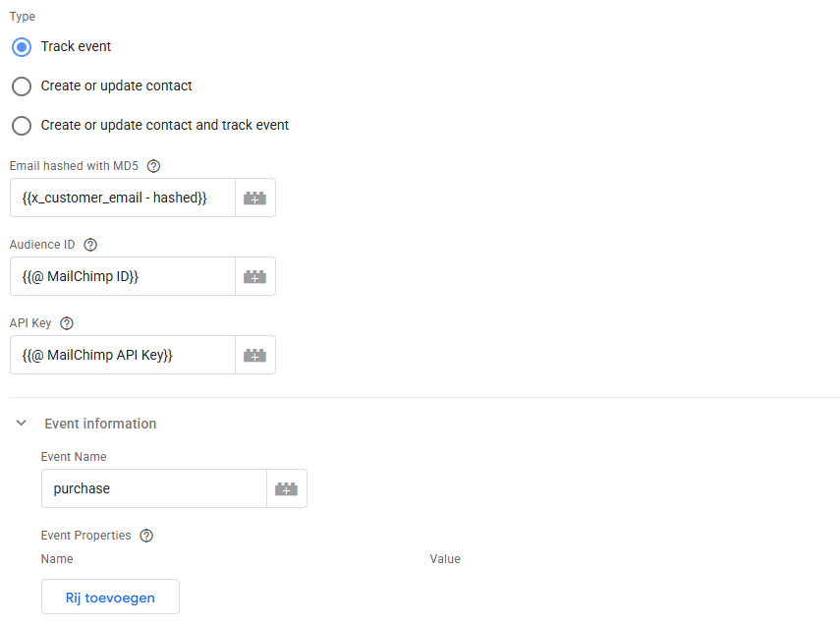Click the Event information heading
The image size is (840, 627).
click(x=100, y=424)
